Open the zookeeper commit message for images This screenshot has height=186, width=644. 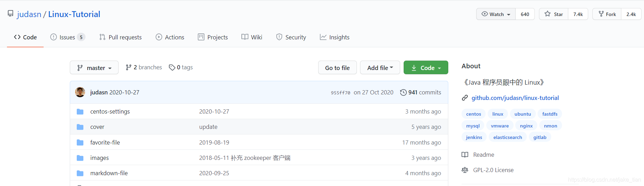[x=245, y=158]
